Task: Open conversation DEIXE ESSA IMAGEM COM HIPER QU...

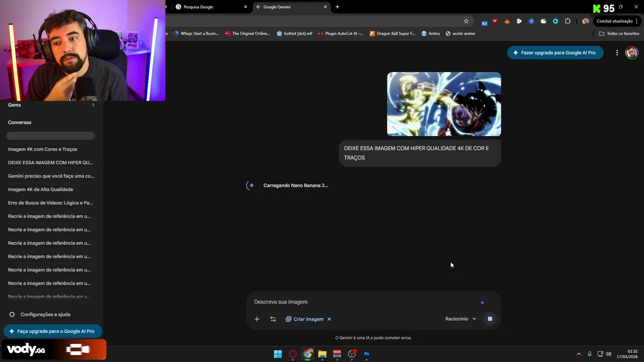Action: [50, 162]
